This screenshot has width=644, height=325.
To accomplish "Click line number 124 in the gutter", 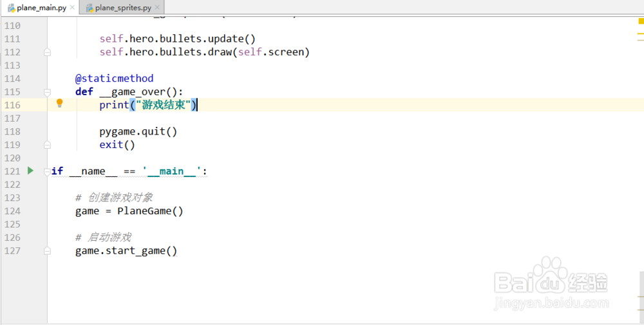I will (x=12, y=211).
